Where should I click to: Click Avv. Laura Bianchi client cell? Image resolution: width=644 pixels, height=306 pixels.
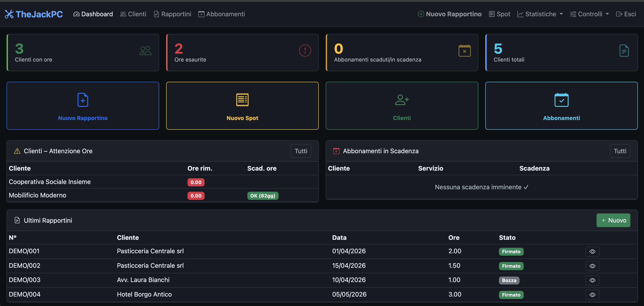(143, 280)
